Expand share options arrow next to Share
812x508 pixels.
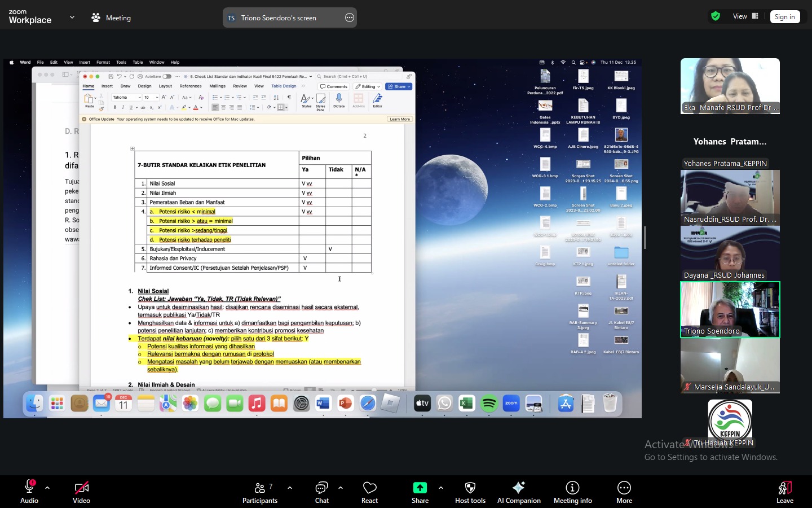click(441, 488)
